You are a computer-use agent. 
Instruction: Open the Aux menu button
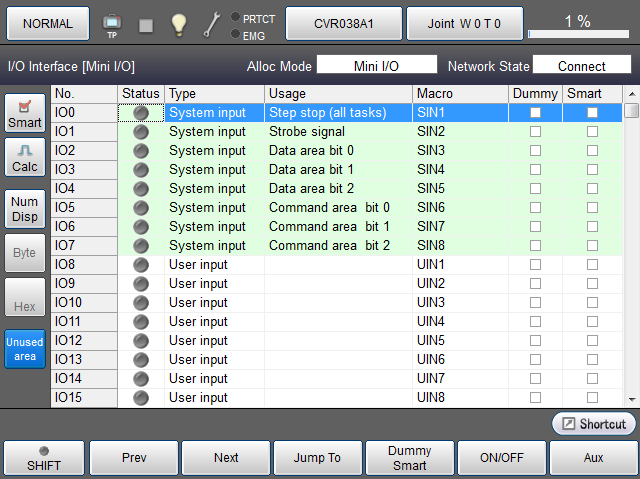tap(592, 458)
